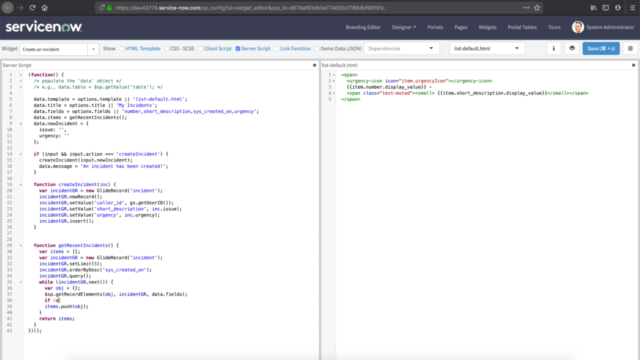
Task: Click the HTML Template label link
Action: 143,49
